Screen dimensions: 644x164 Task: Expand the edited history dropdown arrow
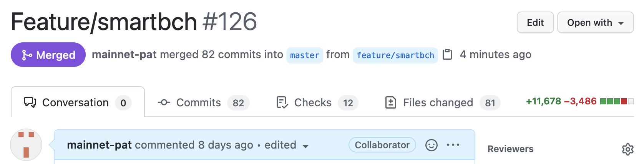(x=305, y=146)
